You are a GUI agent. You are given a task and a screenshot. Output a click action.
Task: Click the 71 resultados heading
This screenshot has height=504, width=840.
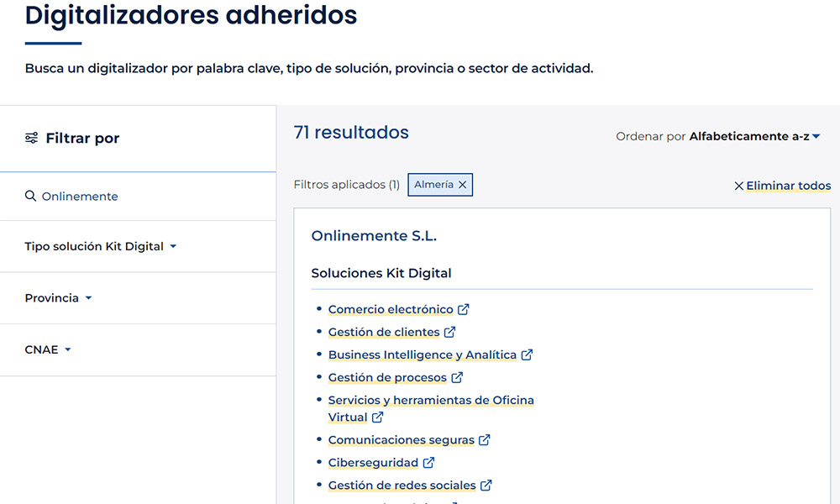click(x=351, y=132)
